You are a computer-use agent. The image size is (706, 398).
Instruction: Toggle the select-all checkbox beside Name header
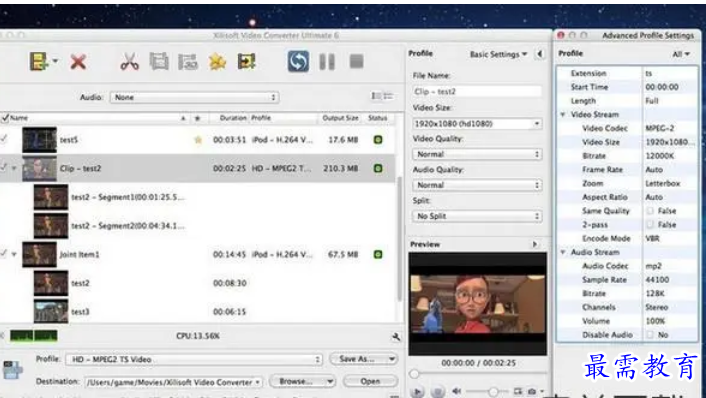point(5,118)
